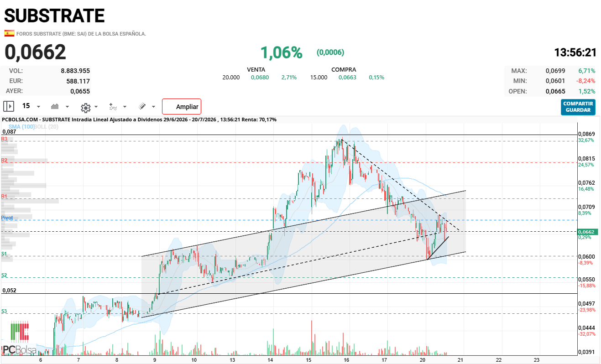601x364 pixels.
Task: Click the Ampliar button
Action: [182, 107]
